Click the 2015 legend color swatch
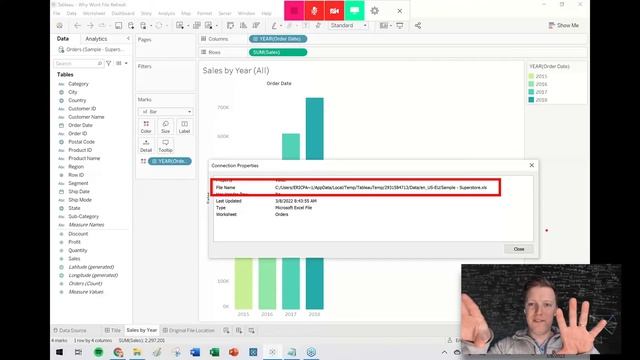 click(531, 76)
